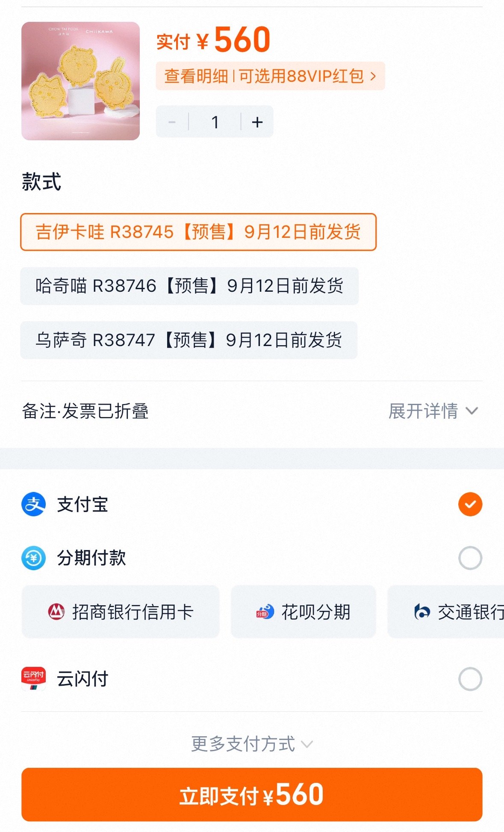Viewport: 504px width, 832px height.
Task: Select 云闪付 radio button
Action: click(x=470, y=679)
